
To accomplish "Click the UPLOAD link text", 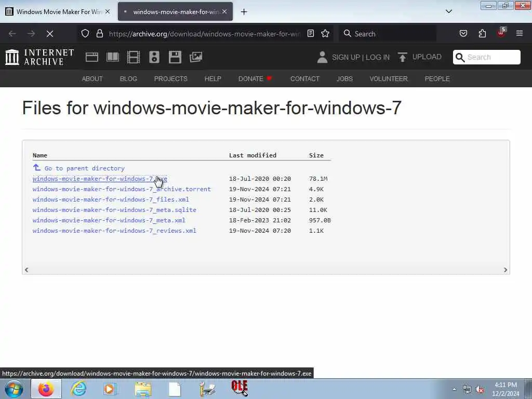I will coord(427,57).
